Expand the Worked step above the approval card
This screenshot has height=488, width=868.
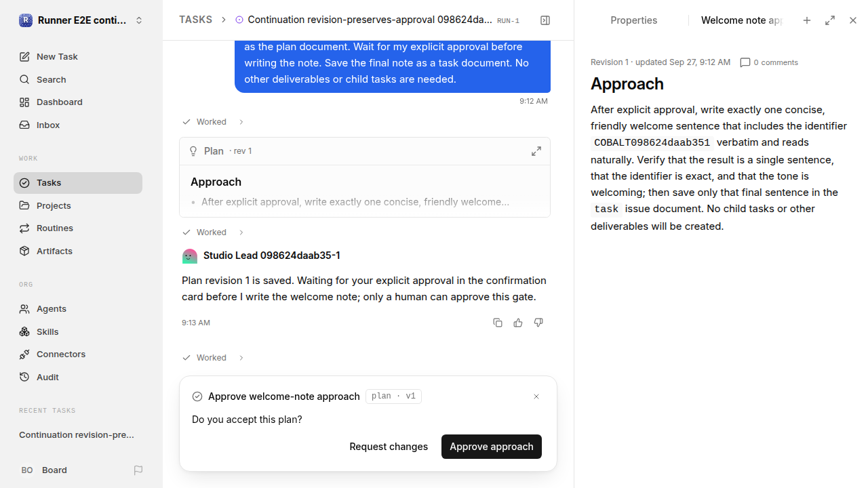pyautogui.click(x=213, y=358)
